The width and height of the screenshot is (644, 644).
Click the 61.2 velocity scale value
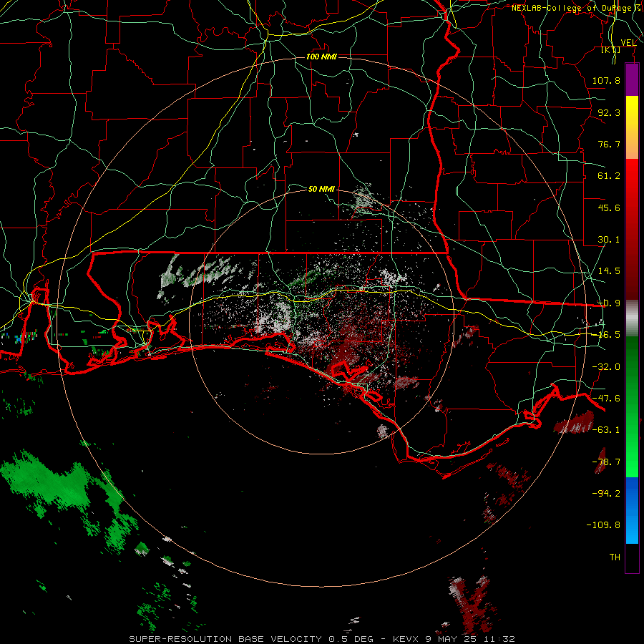tap(609, 176)
